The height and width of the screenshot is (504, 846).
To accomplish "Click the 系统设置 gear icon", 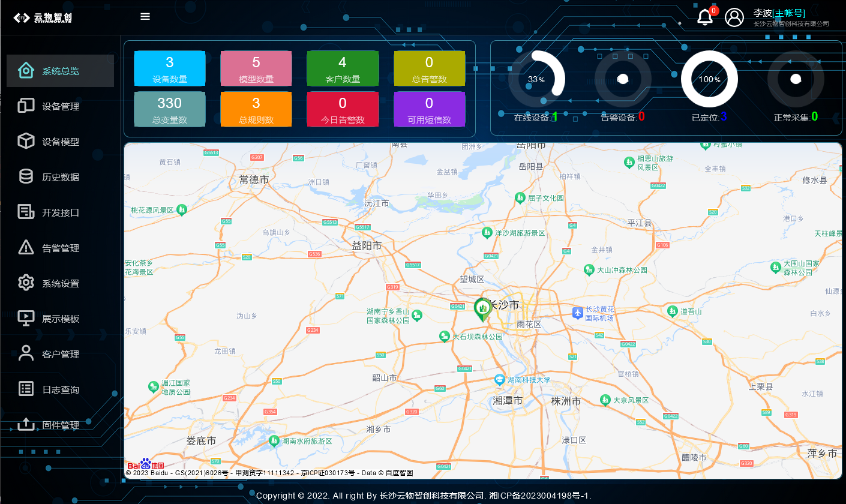I will point(26,283).
